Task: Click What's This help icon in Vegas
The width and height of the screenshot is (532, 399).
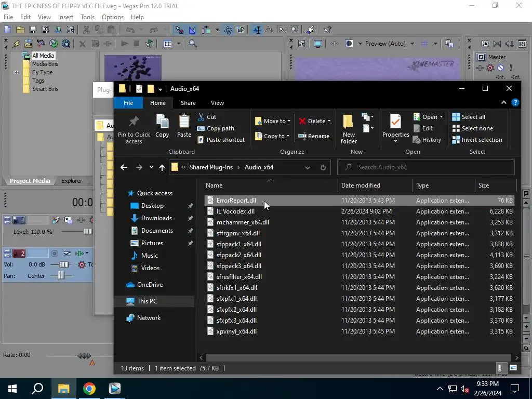Action: (327, 30)
